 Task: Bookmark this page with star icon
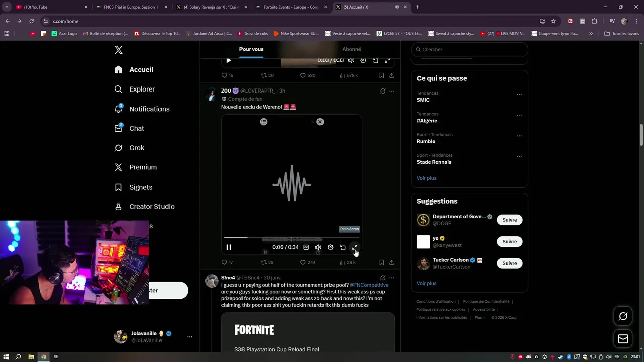(553, 21)
